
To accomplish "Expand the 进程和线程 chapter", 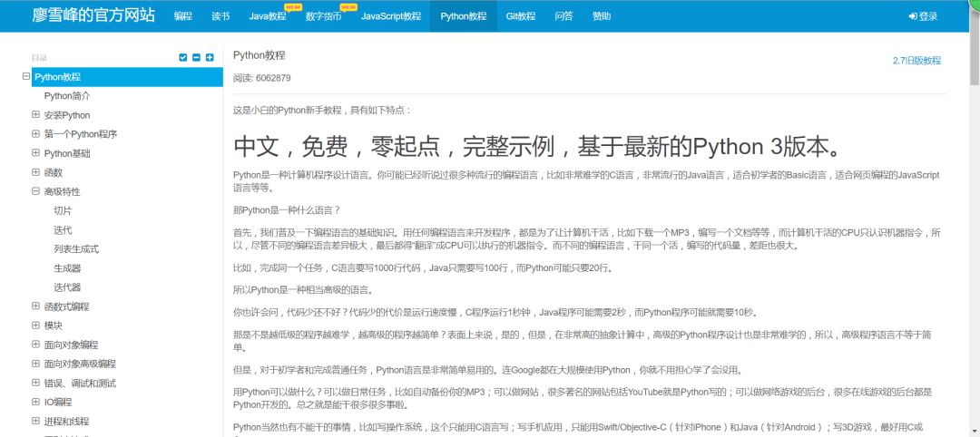I will pyautogui.click(x=35, y=421).
